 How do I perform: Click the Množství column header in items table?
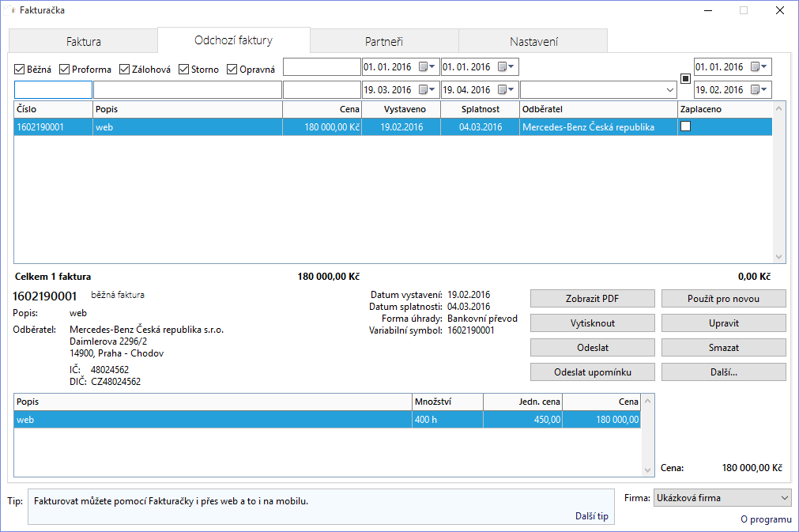447,402
